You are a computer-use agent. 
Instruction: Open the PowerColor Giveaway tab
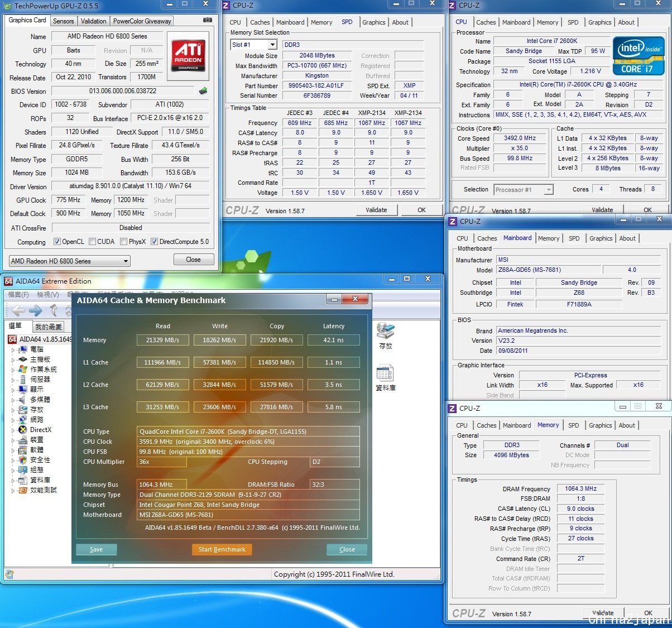142,21
